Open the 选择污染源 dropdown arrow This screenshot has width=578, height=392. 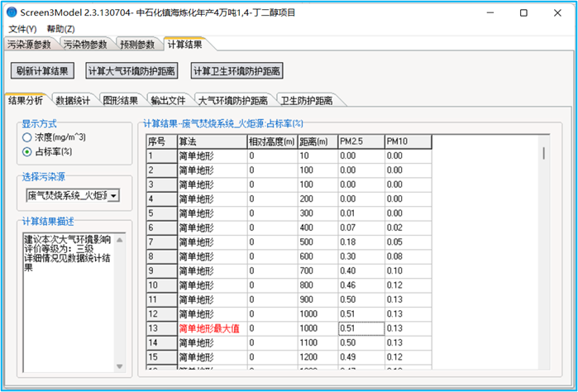pos(113,196)
